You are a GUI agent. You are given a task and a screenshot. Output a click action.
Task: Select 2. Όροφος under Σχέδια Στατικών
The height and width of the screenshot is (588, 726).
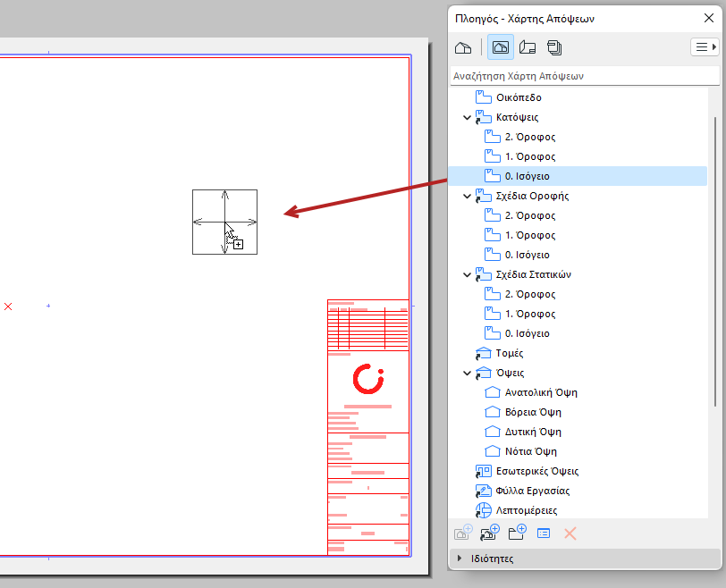(519, 294)
